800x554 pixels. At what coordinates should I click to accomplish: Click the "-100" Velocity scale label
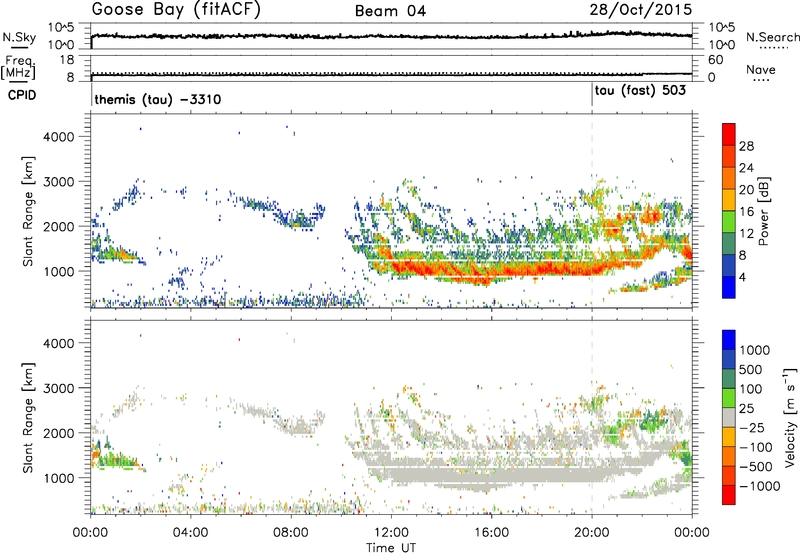(x=756, y=447)
